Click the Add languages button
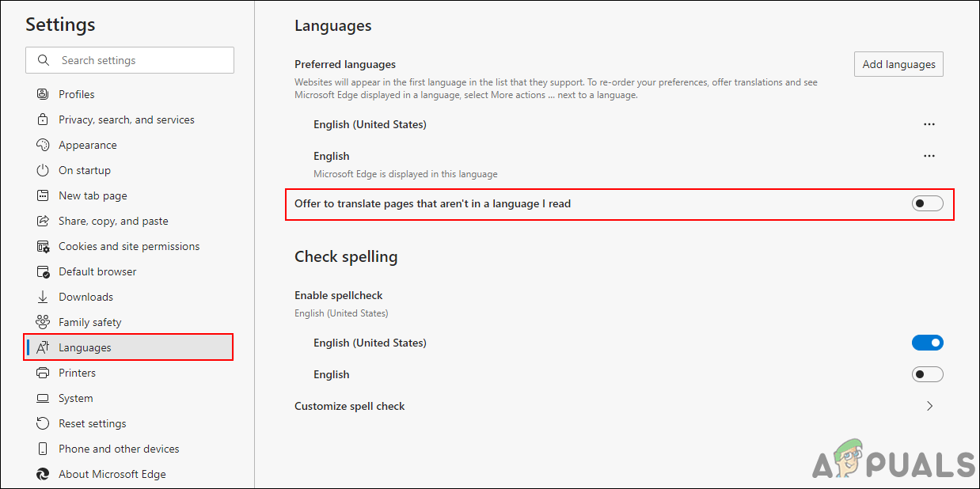The width and height of the screenshot is (980, 489). pos(898,64)
